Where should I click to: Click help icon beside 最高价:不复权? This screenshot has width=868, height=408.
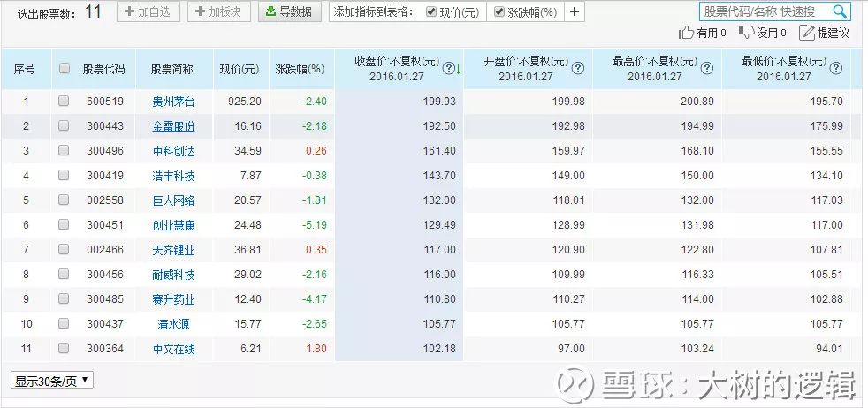point(707,68)
